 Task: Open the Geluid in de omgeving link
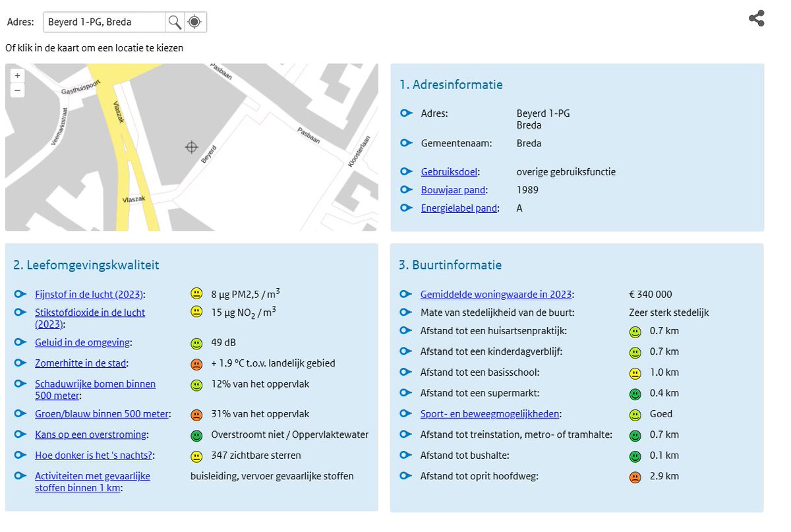pos(82,342)
